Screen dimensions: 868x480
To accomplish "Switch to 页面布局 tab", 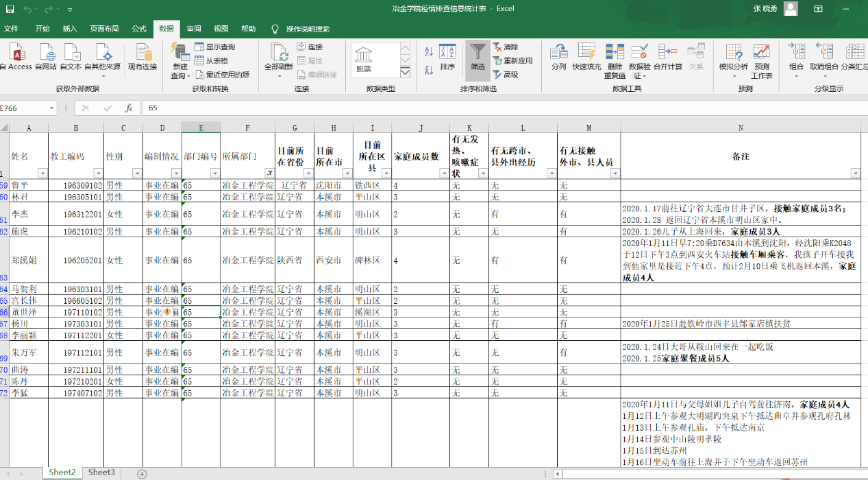I will click(104, 29).
